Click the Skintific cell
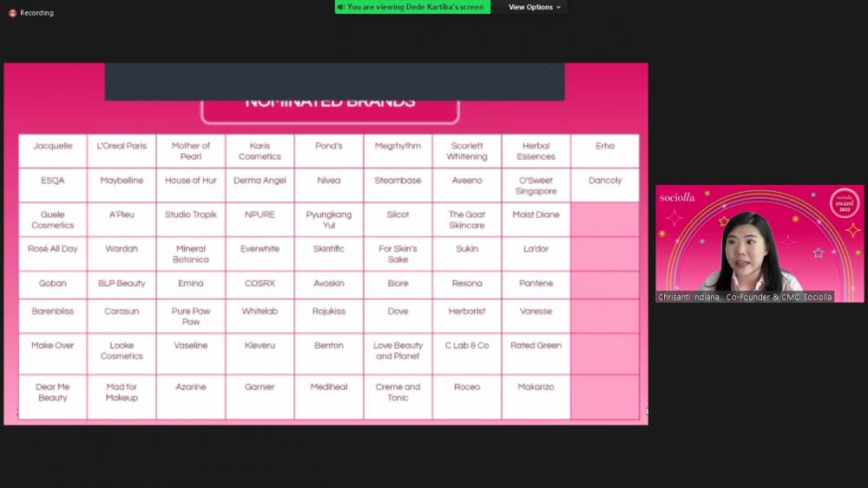This screenshot has height=488, width=868. click(x=329, y=254)
